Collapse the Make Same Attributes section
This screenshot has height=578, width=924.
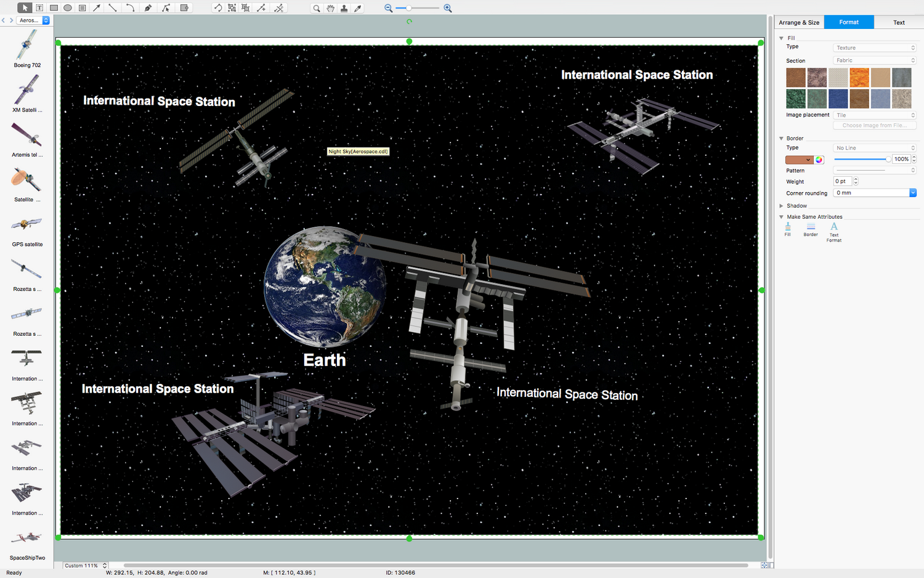781,217
